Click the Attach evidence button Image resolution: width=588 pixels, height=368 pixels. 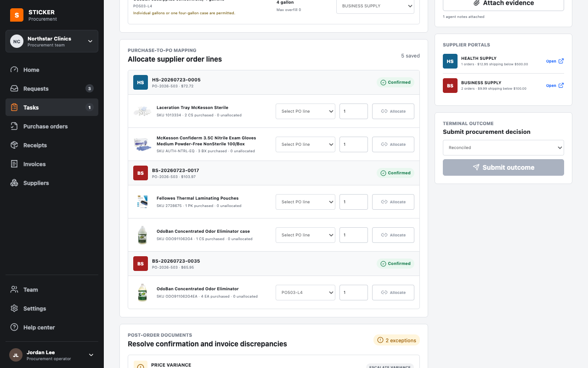503,3
